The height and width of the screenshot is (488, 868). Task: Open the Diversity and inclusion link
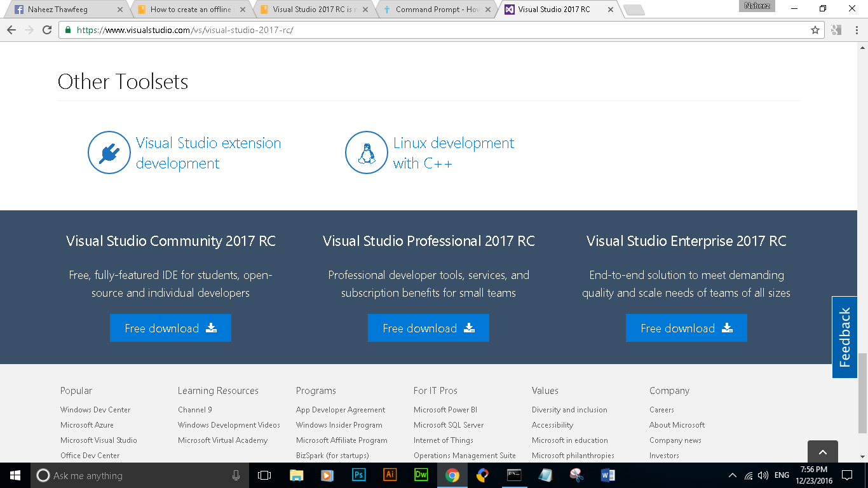coord(569,410)
